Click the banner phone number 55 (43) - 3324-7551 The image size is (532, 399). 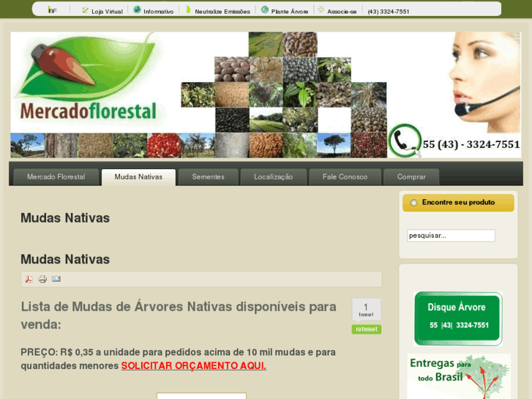[471, 144]
